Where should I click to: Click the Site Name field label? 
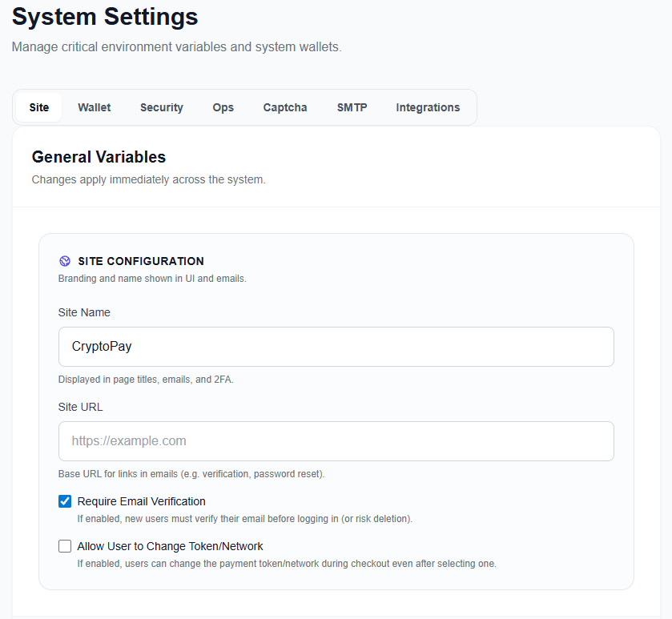84,312
